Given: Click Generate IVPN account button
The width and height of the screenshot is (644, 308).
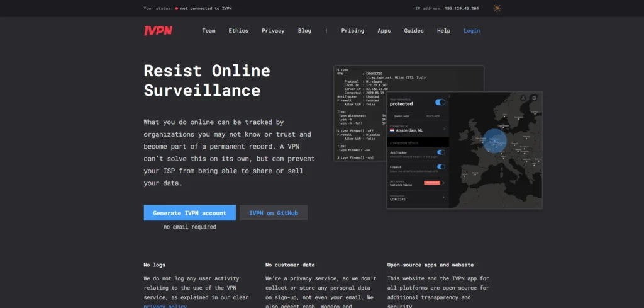Looking at the screenshot, I should (189, 213).
